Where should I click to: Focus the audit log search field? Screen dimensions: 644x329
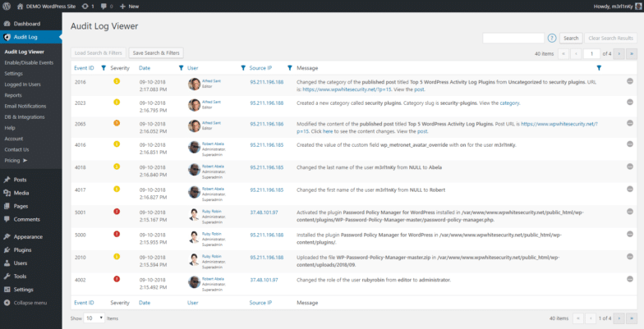513,38
